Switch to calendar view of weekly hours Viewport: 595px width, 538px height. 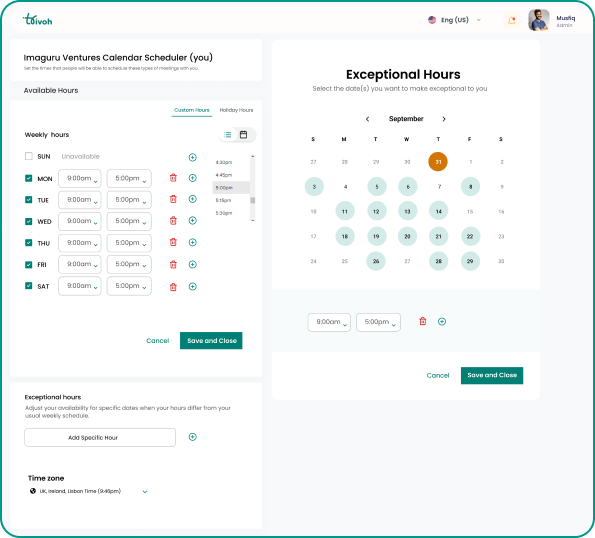[244, 135]
